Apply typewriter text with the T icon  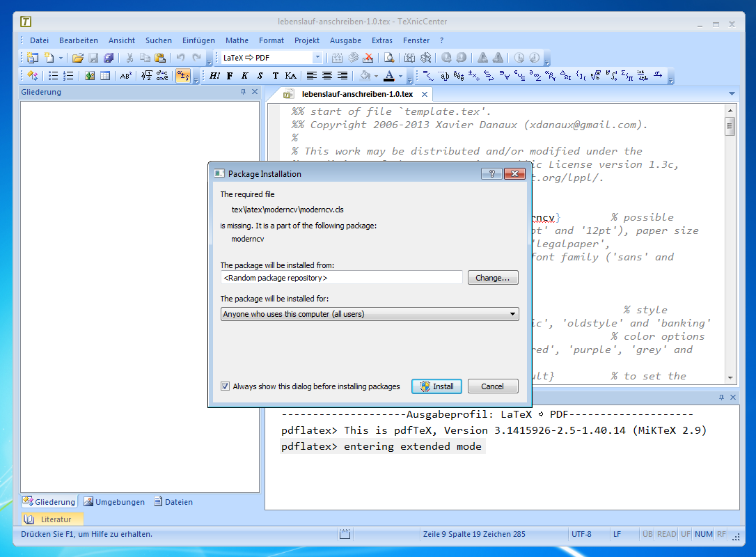tap(275, 76)
